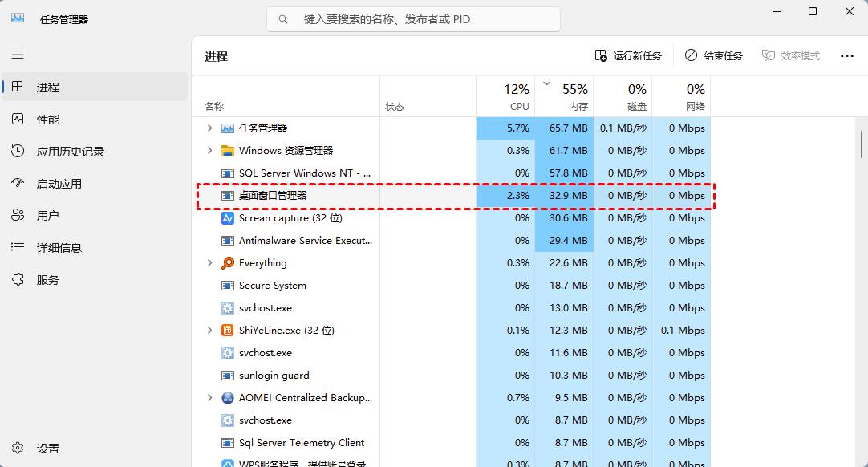
Task: Switch to the 性能 tab
Action: pos(95,119)
